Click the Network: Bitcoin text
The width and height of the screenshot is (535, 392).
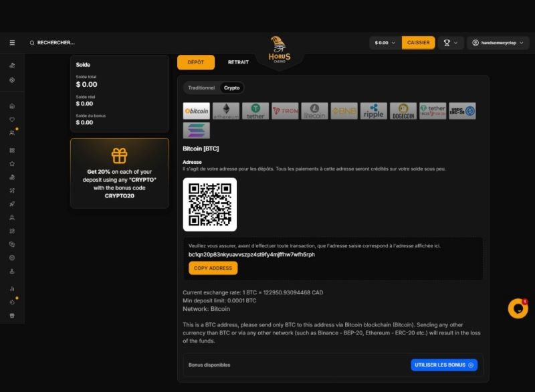tap(206, 309)
